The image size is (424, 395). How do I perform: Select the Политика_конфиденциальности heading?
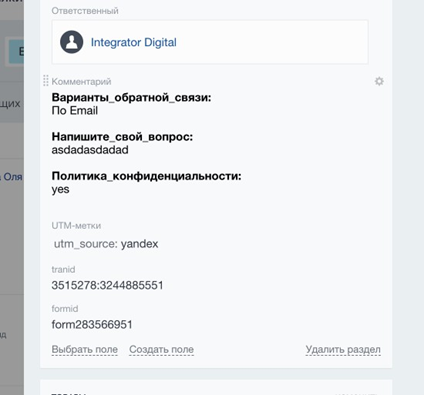[x=146, y=176]
